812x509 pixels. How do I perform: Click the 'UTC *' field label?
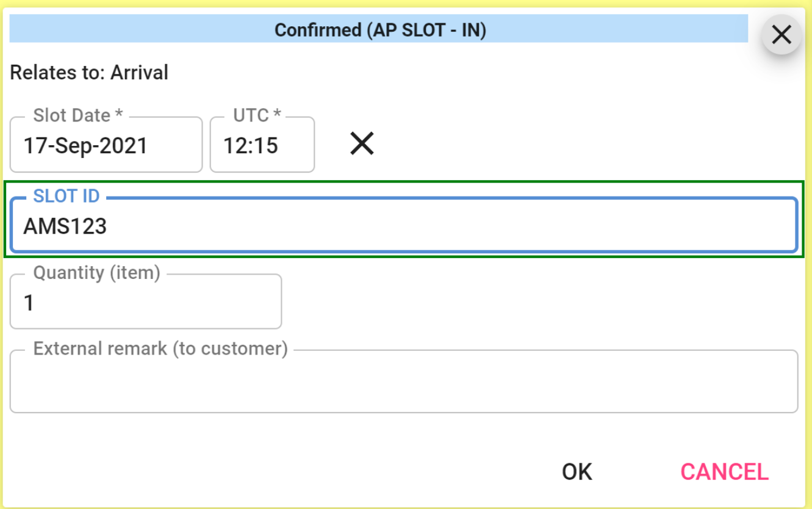257,115
